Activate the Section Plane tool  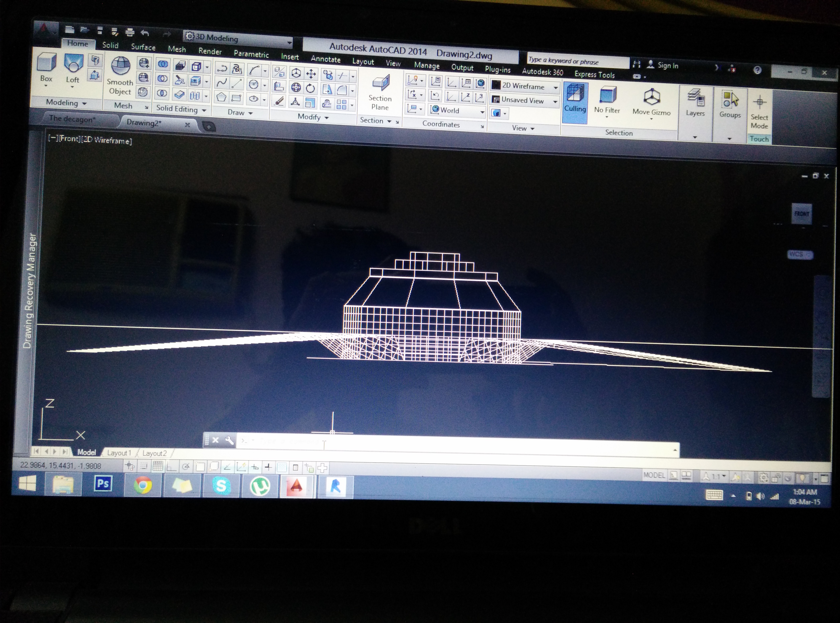tap(380, 83)
